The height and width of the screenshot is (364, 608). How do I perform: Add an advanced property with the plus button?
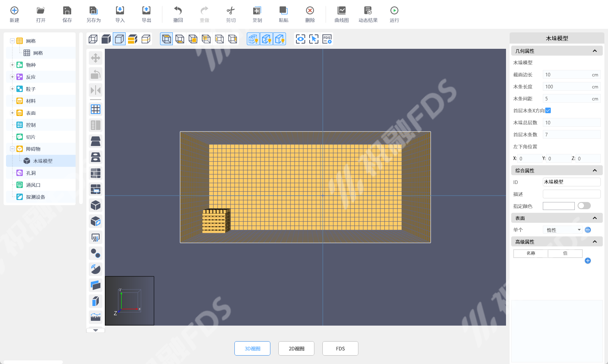click(x=588, y=261)
